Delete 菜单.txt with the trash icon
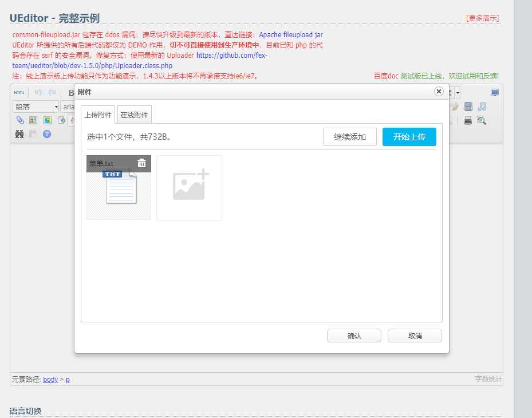The width and height of the screenshot is (532, 418). point(141,163)
